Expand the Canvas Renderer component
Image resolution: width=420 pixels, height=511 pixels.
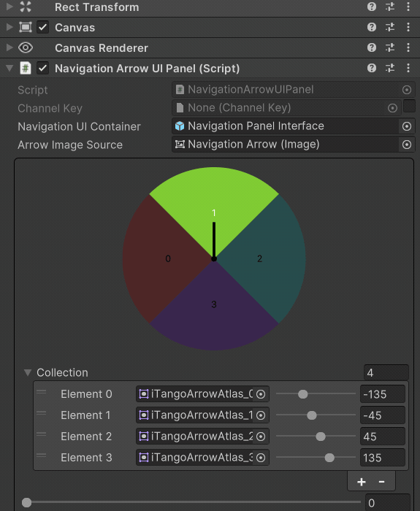click(x=9, y=47)
